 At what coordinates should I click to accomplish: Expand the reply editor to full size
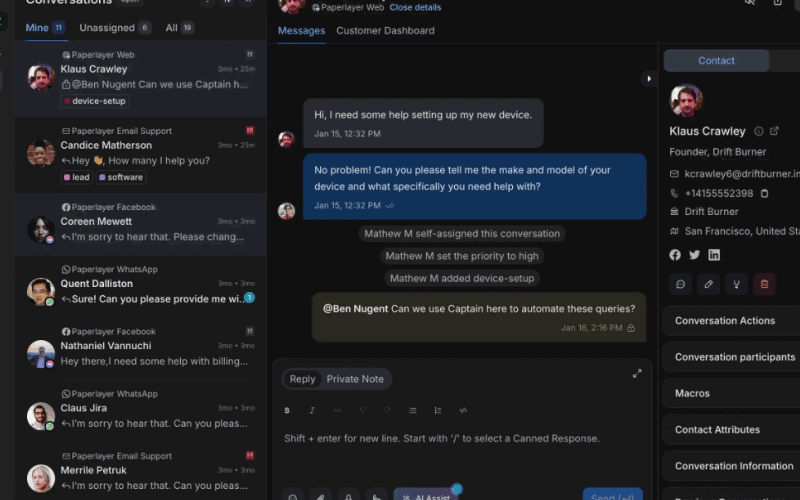click(x=637, y=374)
